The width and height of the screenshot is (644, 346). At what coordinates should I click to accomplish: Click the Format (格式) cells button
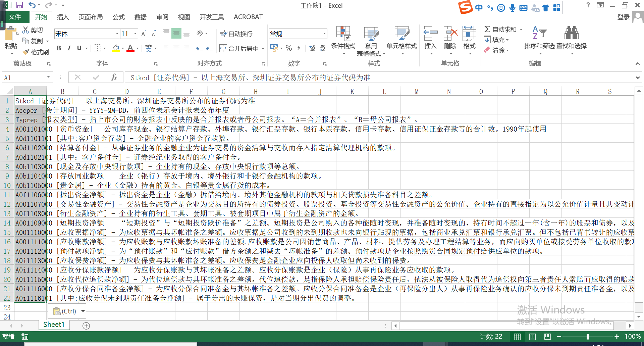[x=469, y=41]
